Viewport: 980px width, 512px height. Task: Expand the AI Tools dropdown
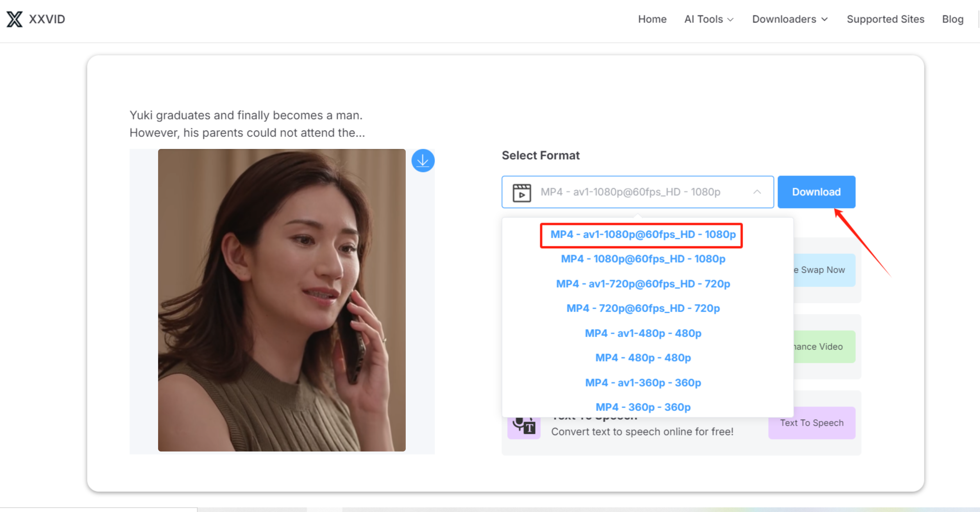[708, 19]
